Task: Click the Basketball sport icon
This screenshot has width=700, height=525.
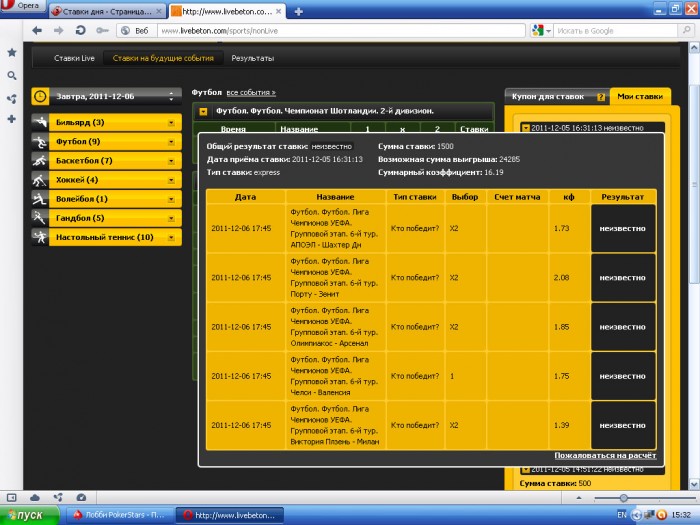Action: [40, 161]
